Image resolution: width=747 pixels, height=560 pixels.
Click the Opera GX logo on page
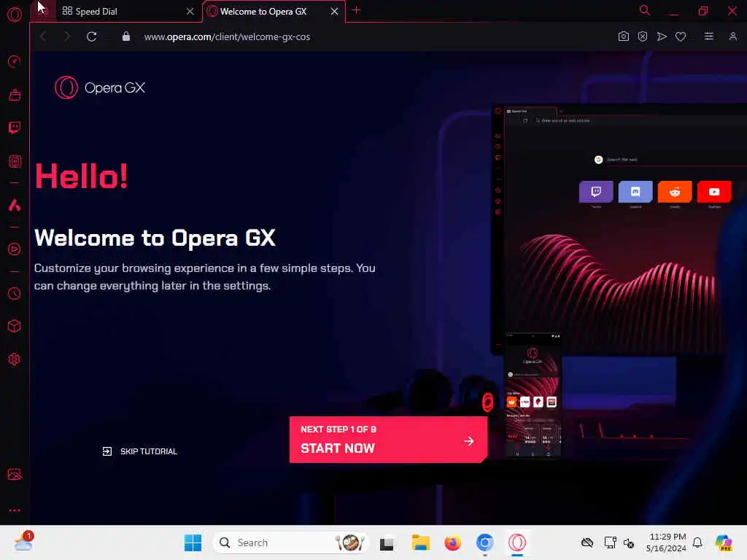click(x=99, y=87)
